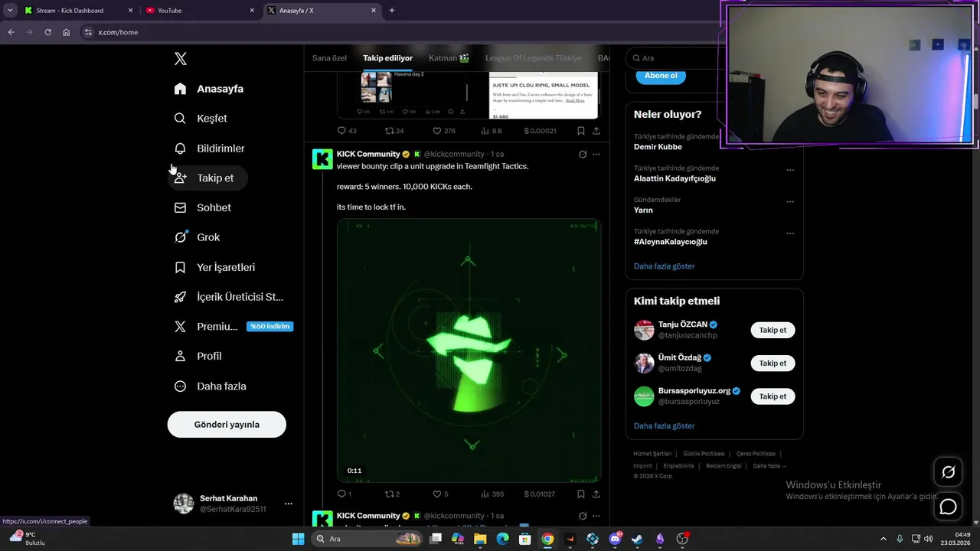Open Grok from sidebar
The image size is (980, 551).
[x=197, y=237]
